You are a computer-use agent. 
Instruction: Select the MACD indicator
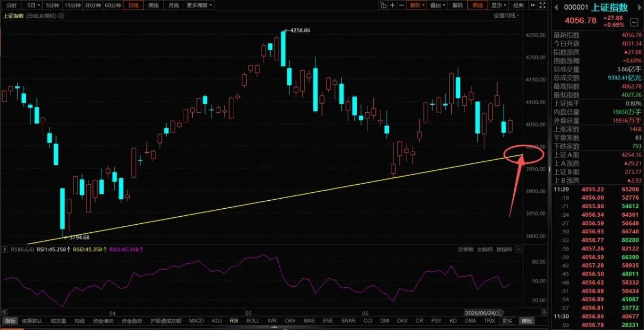pos(197,321)
